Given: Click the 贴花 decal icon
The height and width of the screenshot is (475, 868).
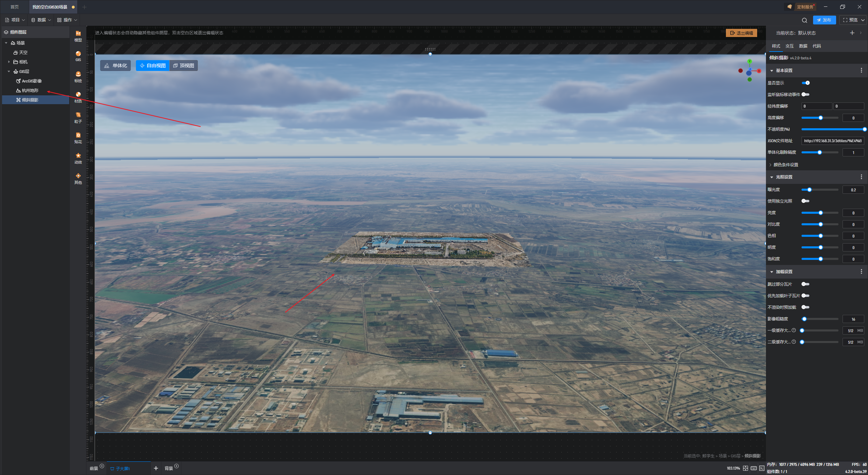Looking at the screenshot, I should [x=78, y=137].
